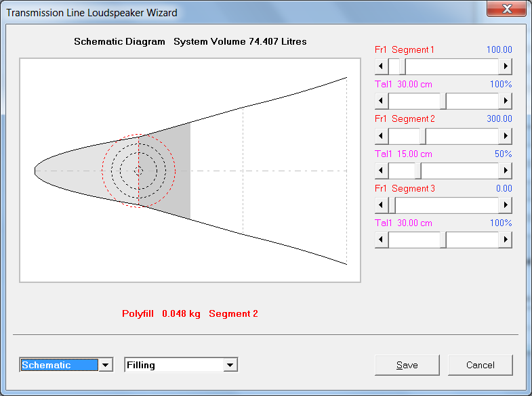
Task: Click the "Fr1 Segment 3" label
Action: (x=405, y=188)
